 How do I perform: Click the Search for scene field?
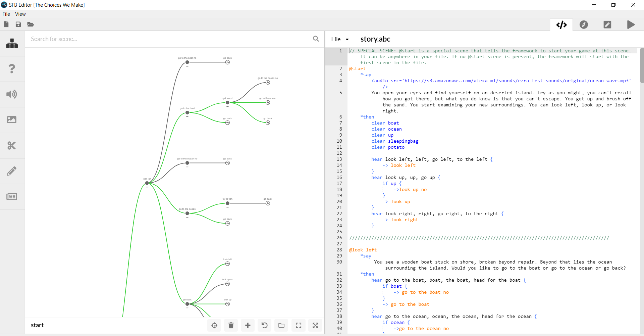point(169,39)
